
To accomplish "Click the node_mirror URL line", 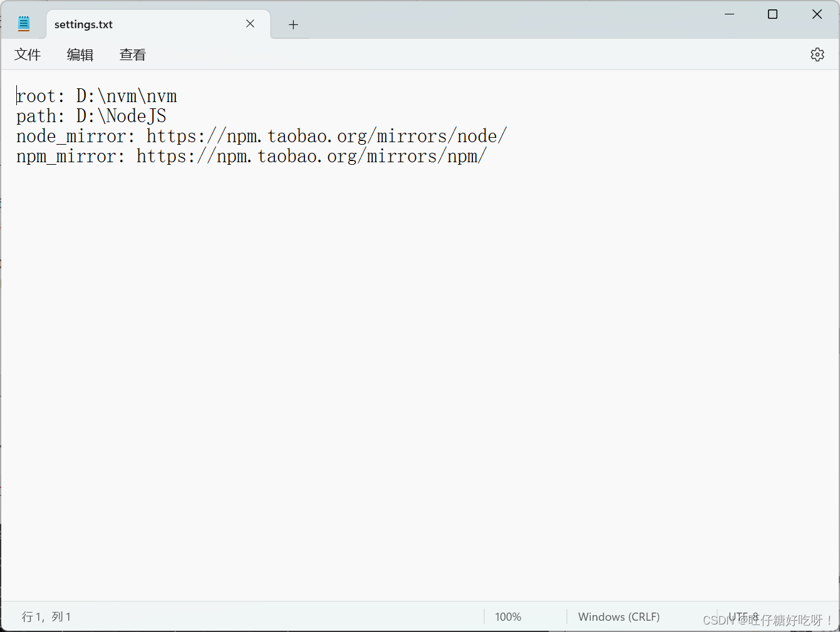I will [x=262, y=136].
